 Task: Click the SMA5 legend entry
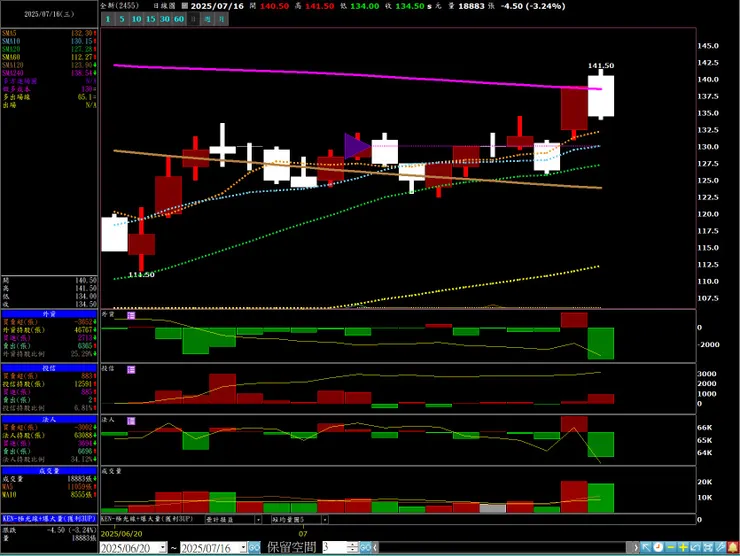(49, 34)
